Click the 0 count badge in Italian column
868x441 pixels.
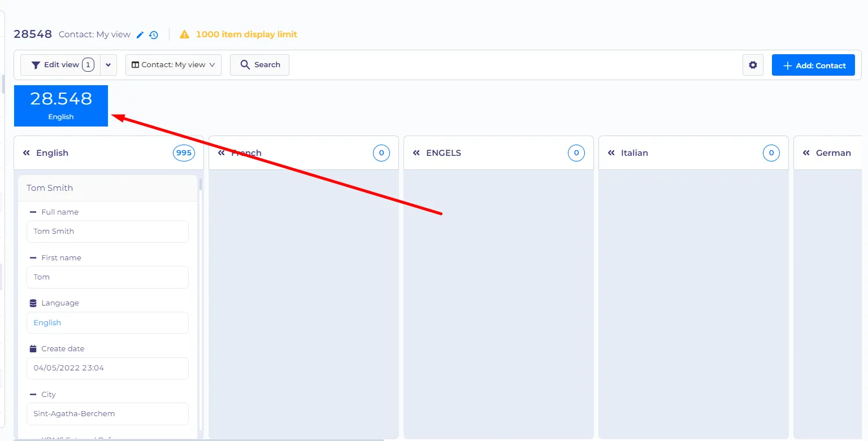click(x=771, y=153)
